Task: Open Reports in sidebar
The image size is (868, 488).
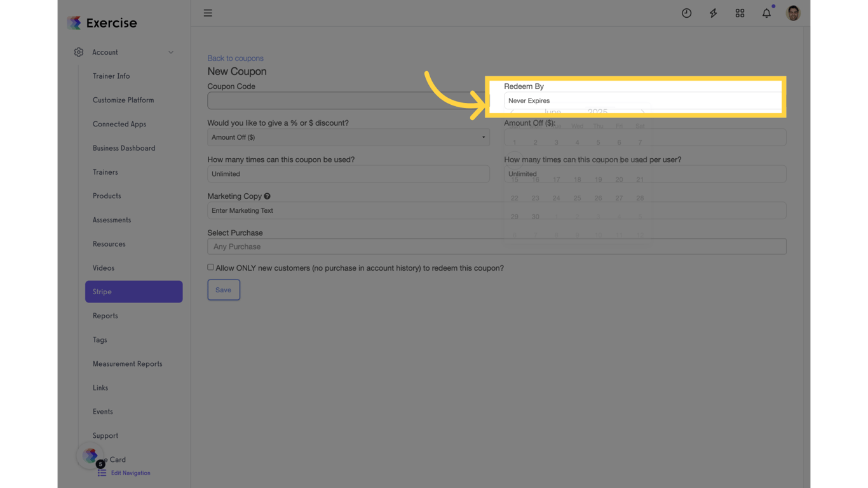Action: click(x=105, y=316)
